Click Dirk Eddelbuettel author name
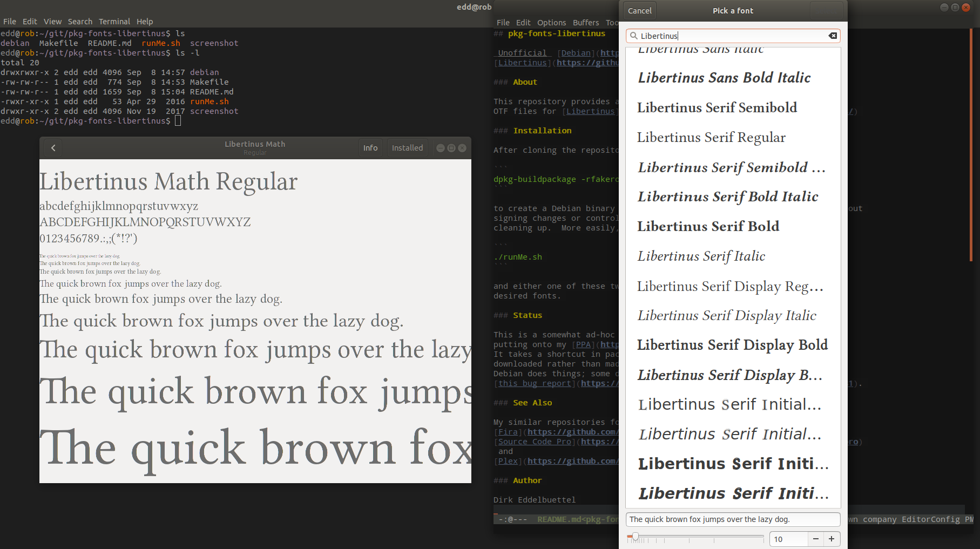 pos(535,500)
